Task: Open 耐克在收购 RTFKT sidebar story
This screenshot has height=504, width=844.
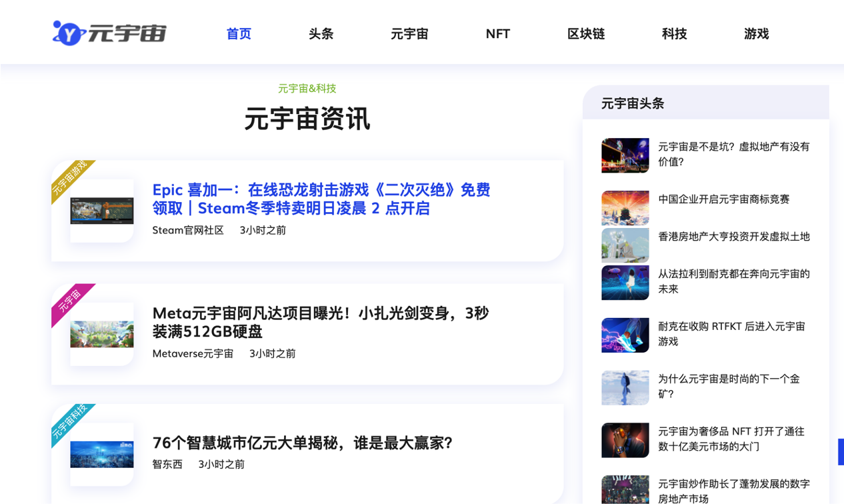Action: pyautogui.click(x=731, y=333)
